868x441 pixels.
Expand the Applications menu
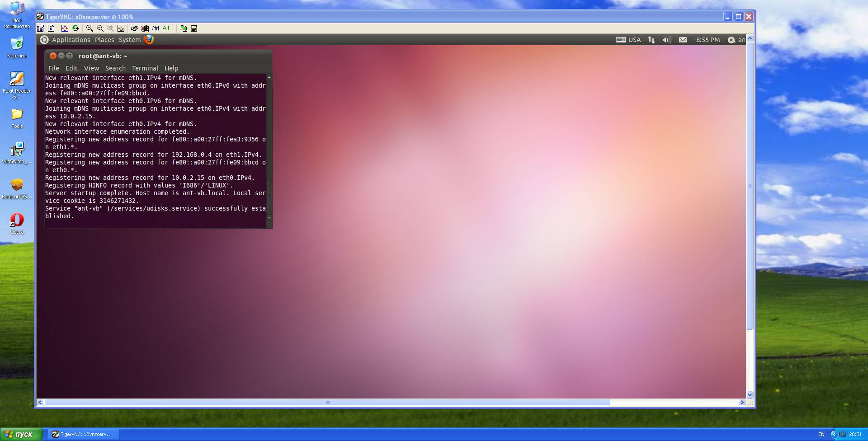(x=71, y=40)
